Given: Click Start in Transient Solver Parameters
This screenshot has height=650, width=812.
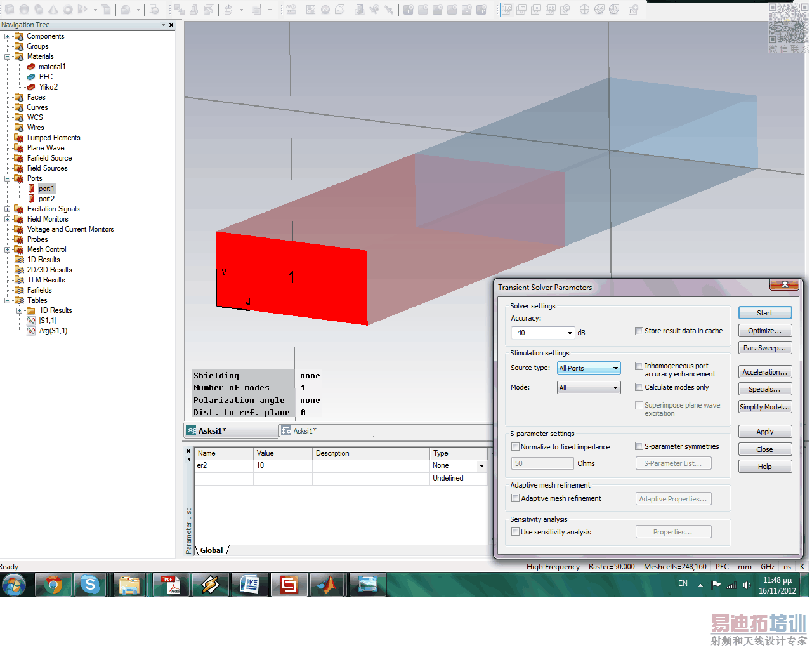Looking at the screenshot, I should [x=765, y=313].
